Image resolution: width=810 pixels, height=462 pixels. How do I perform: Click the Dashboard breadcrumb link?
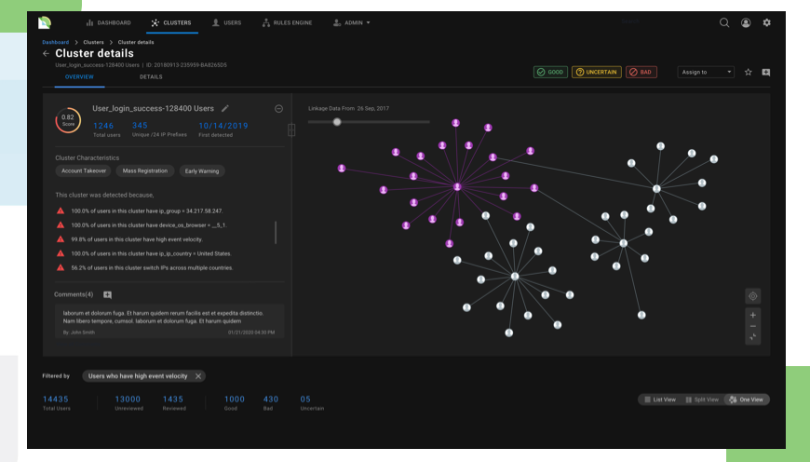55,42
